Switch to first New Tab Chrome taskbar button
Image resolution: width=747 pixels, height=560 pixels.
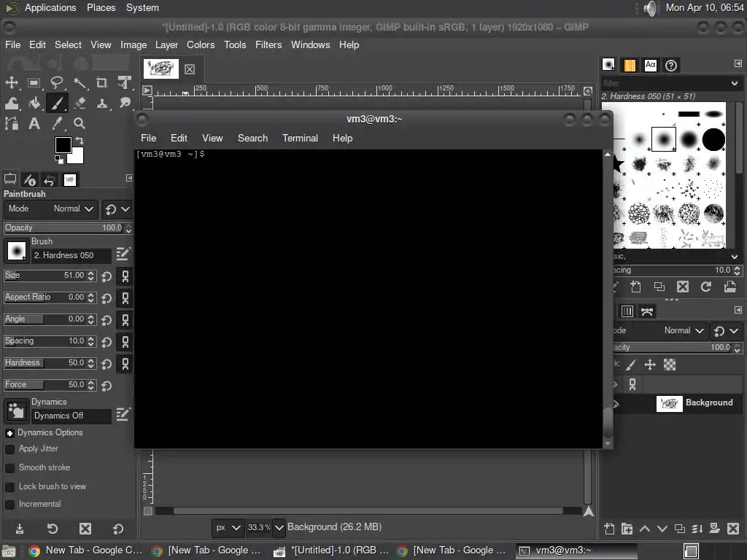coord(86,551)
